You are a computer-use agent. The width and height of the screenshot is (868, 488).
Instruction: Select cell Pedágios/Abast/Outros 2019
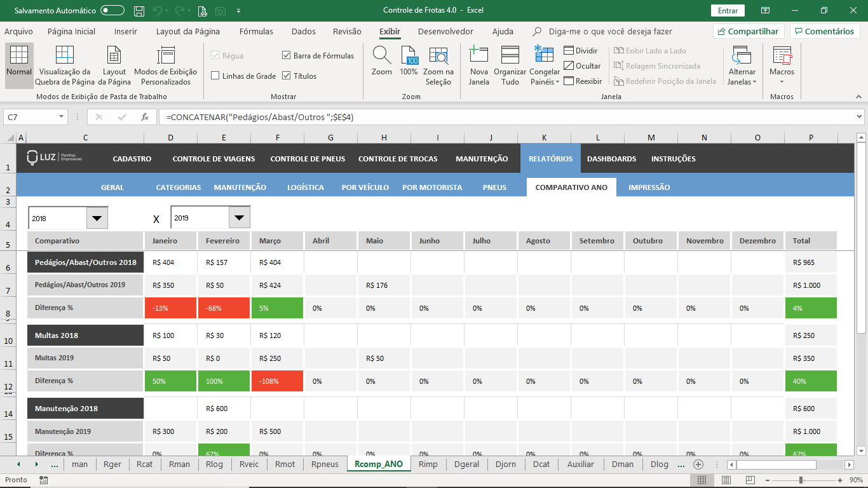[x=85, y=285]
